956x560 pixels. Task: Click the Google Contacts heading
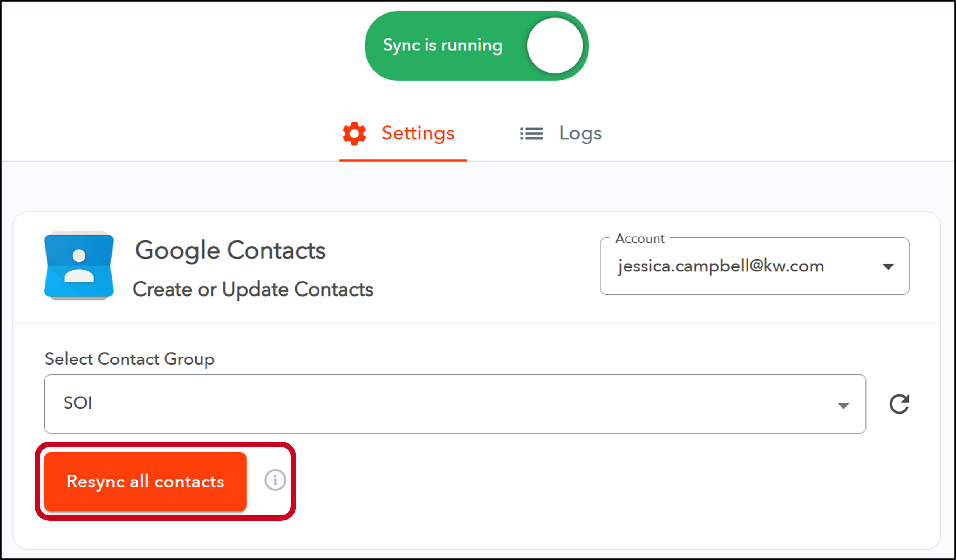coord(230,250)
